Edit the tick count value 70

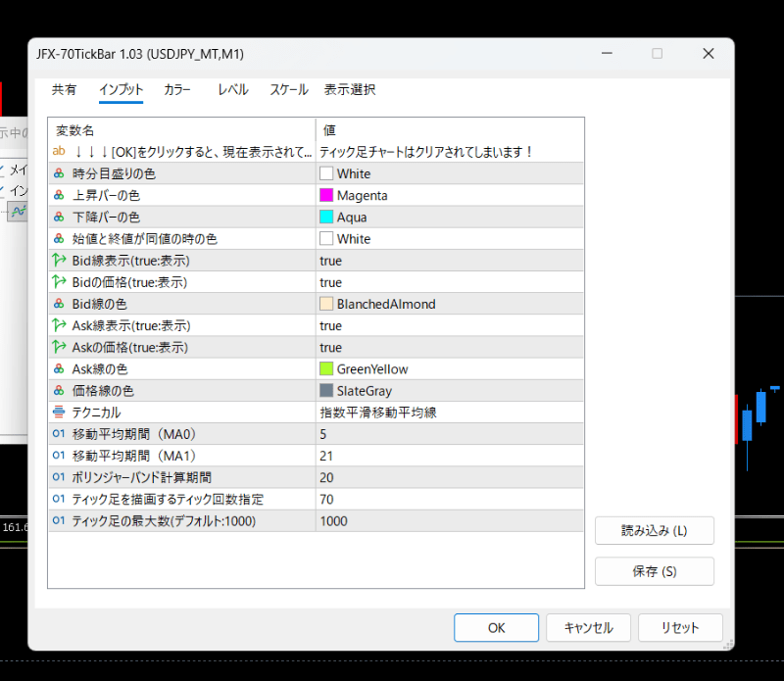pyautogui.click(x=450, y=499)
